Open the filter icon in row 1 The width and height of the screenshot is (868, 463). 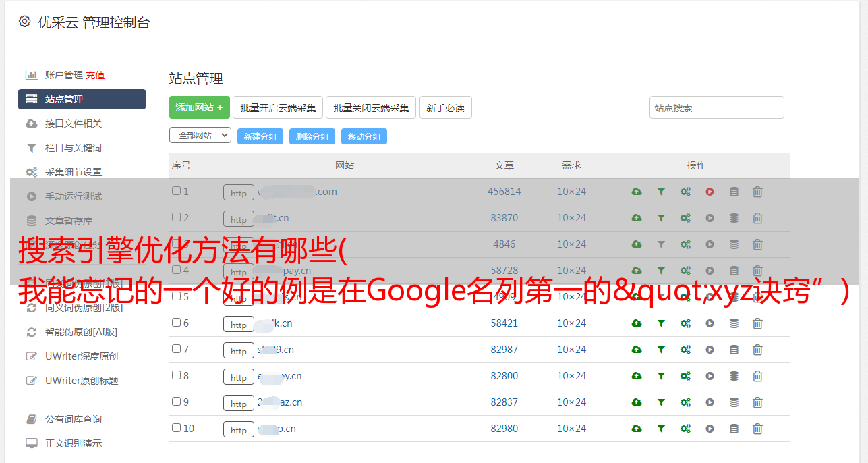pyautogui.click(x=661, y=192)
